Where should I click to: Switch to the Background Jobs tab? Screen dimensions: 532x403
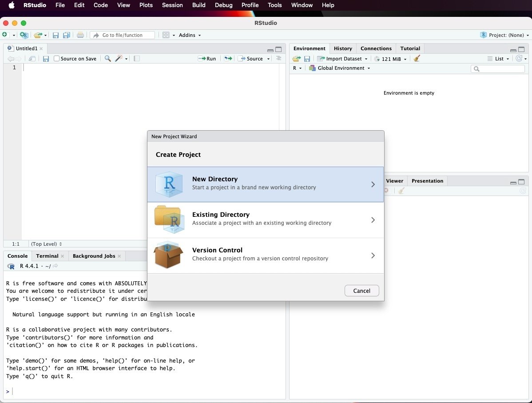94,256
